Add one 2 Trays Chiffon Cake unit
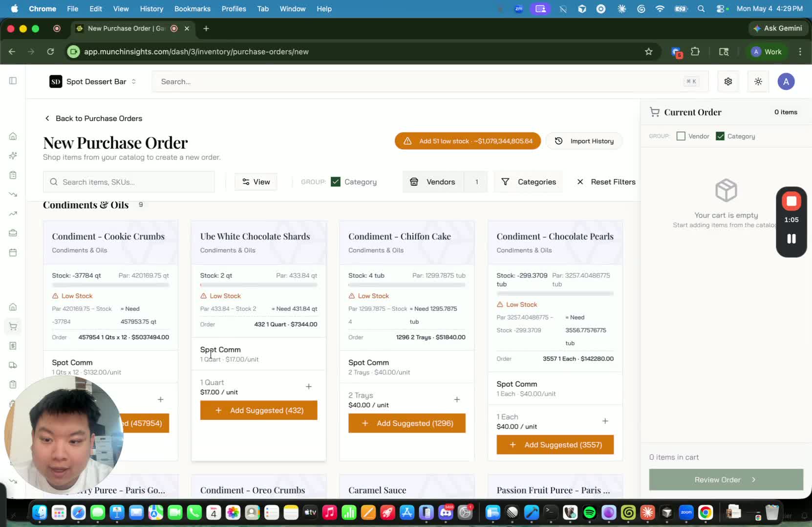 point(457,399)
